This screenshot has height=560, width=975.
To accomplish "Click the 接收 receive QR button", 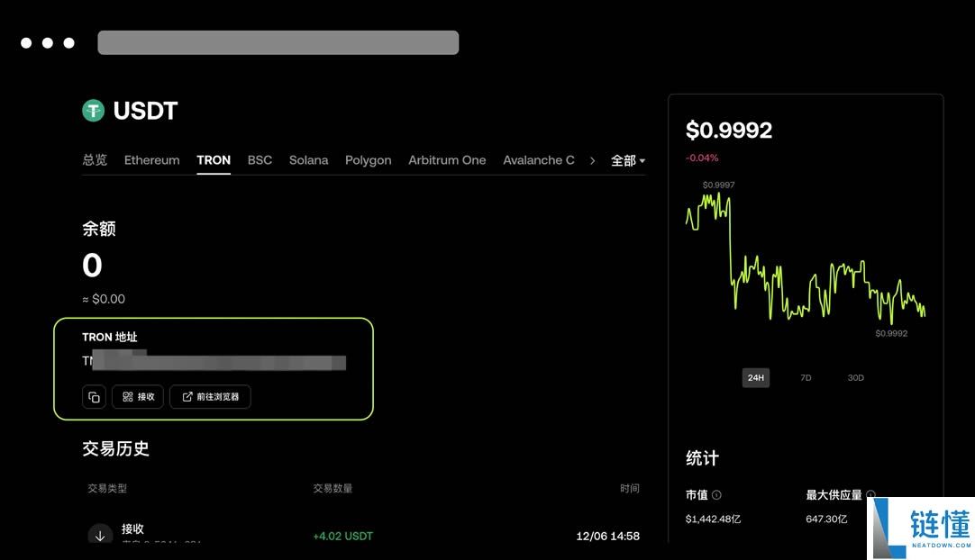I will 138,397.
